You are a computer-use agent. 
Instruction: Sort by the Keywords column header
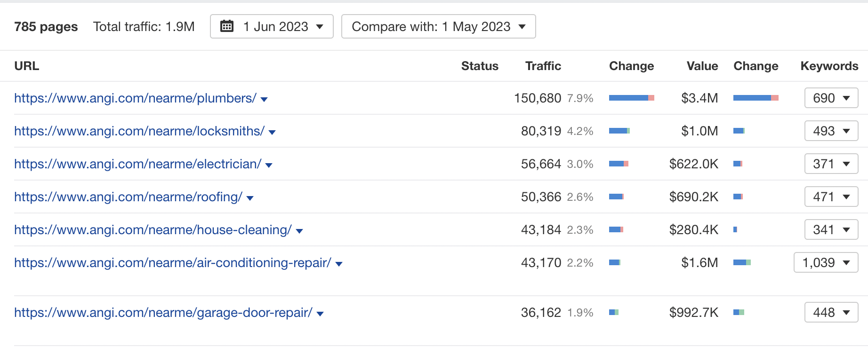[829, 66]
